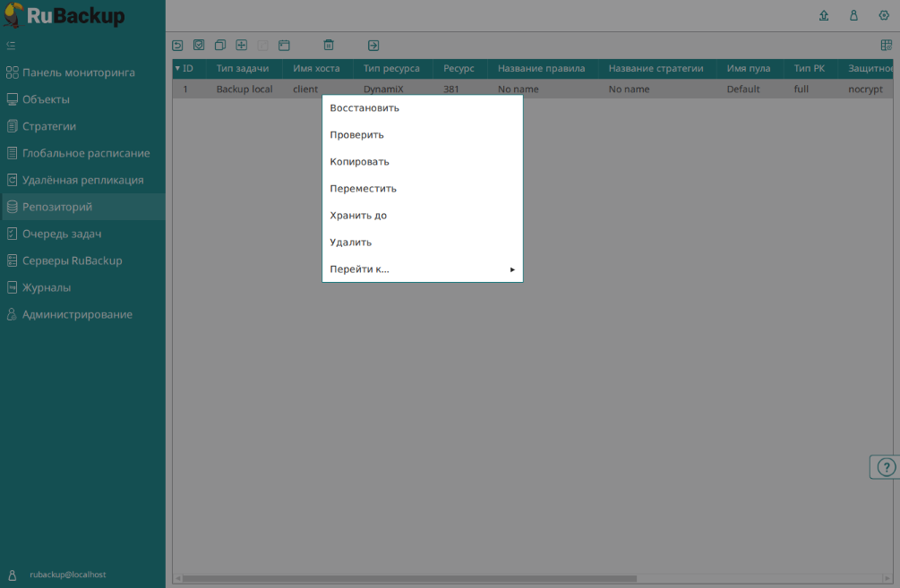Choose 'Хранить до' in the context menu

(x=358, y=216)
